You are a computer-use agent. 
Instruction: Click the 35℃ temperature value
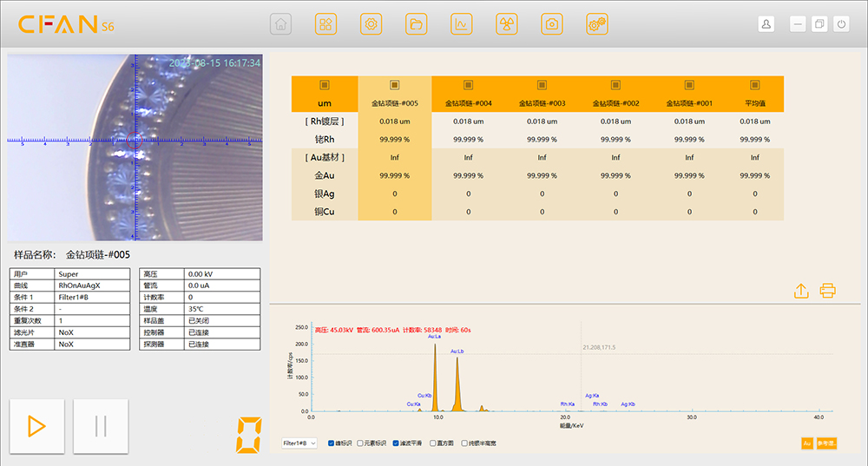pyautogui.click(x=196, y=309)
